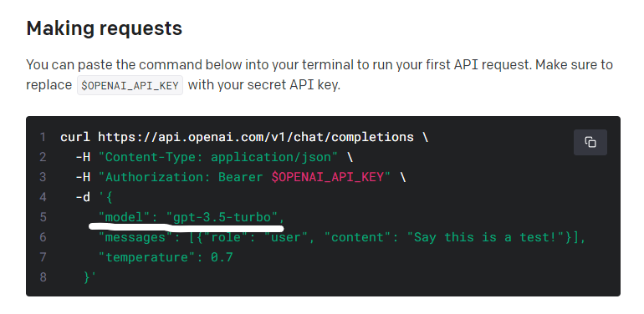
Task: Click line number 4 in code gutter
Action: [x=43, y=197]
